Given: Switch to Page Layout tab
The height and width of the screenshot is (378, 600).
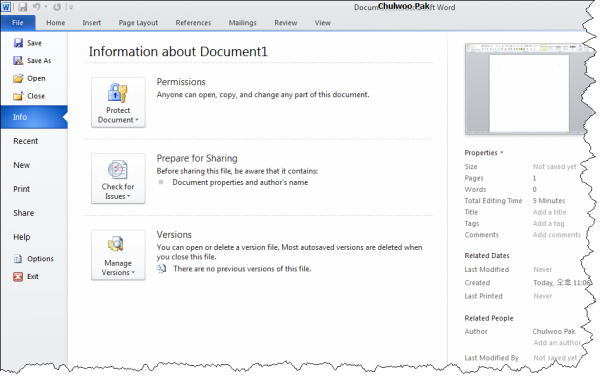Looking at the screenshot, I should coord(138,23).
